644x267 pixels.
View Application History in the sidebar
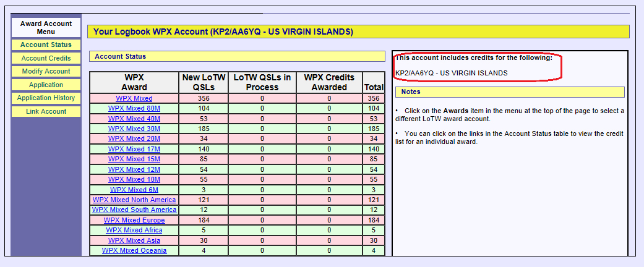click(x=46, y=98)
